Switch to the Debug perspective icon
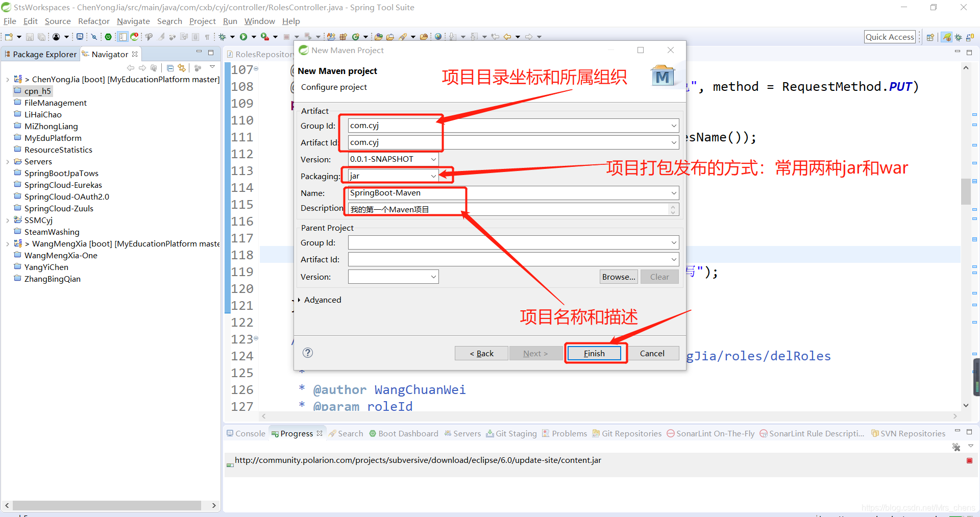 click(959, 37)
